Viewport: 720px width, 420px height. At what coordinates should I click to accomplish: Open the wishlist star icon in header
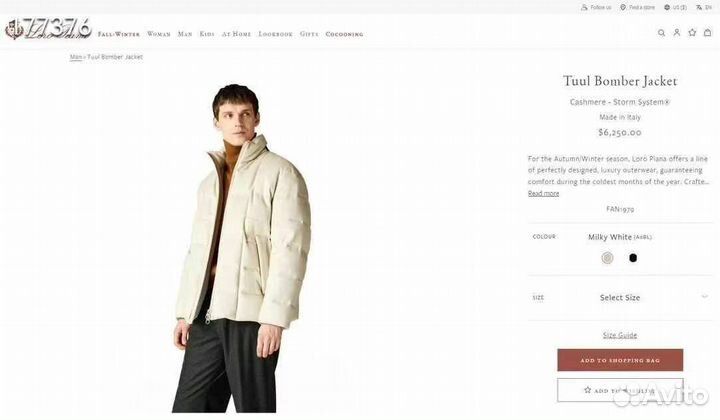pyautogui.click(x=692, y=33)
